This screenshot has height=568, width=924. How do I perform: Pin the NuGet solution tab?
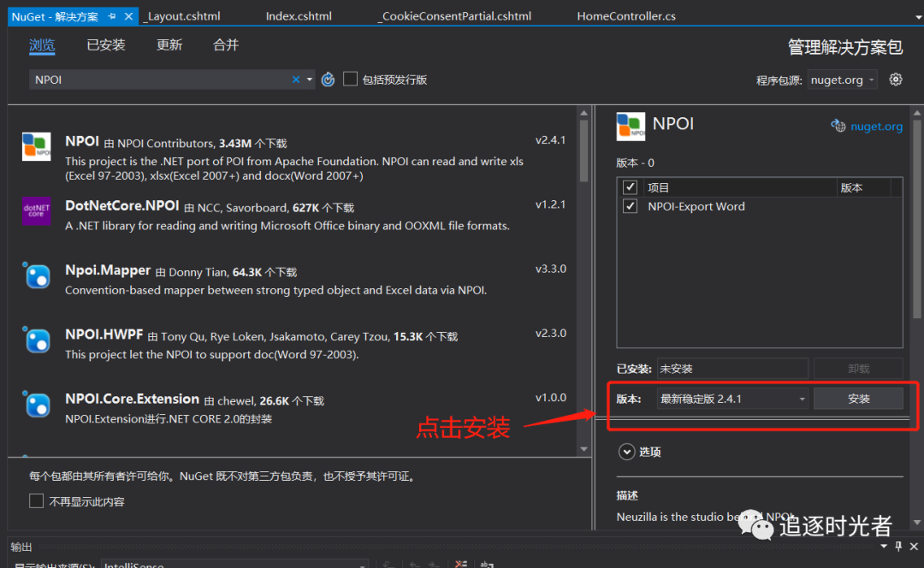[112, 16]
